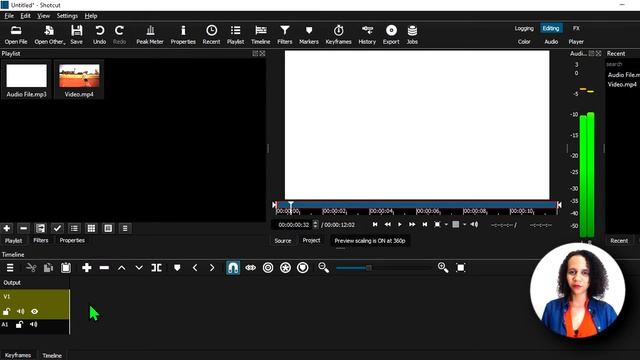Toggle Ripple all tracks
Screen dimensions: 640x360
click(285, 268)
